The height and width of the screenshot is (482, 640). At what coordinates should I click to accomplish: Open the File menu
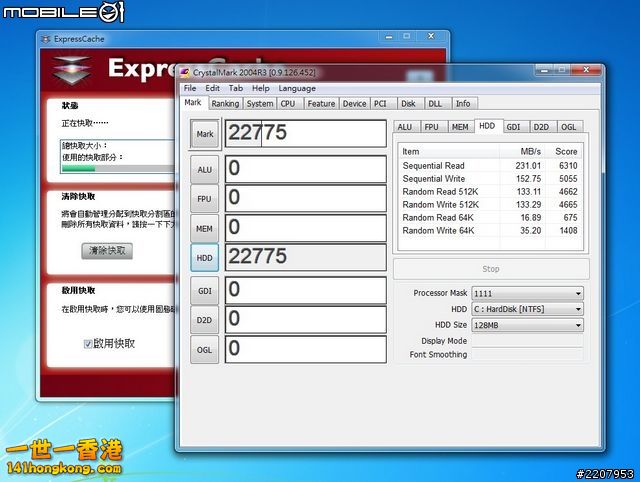(190, 88)
